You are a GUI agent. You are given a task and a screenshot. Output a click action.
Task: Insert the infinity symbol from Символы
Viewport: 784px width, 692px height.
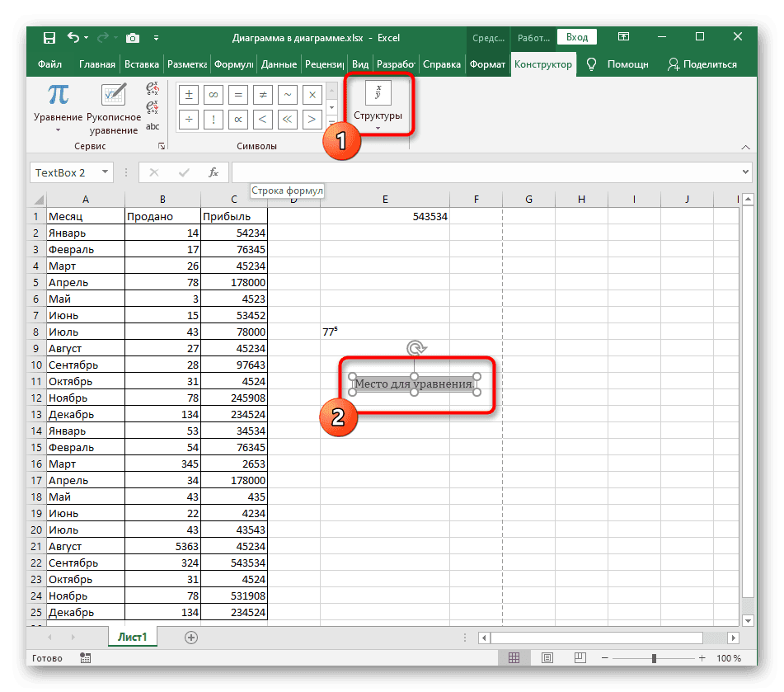pos(213,95)
